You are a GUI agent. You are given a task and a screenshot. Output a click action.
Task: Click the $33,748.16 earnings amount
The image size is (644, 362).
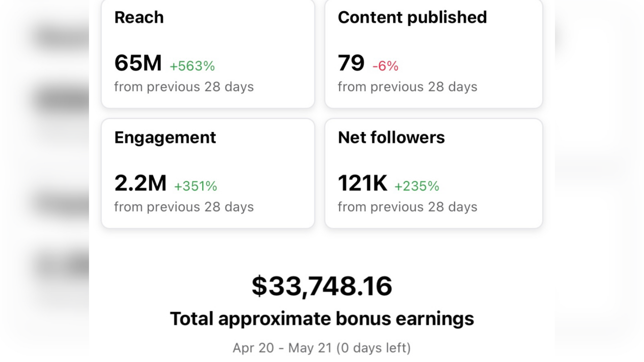[x=322, y=286]
